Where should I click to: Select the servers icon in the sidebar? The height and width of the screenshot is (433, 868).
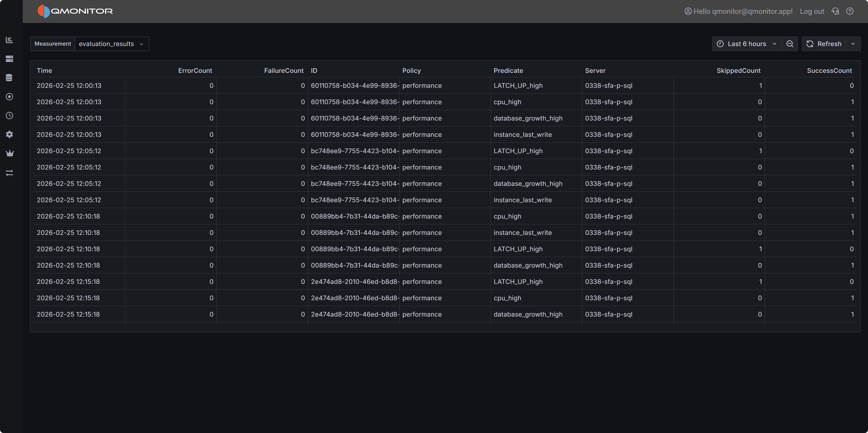(x=10, y=59)
